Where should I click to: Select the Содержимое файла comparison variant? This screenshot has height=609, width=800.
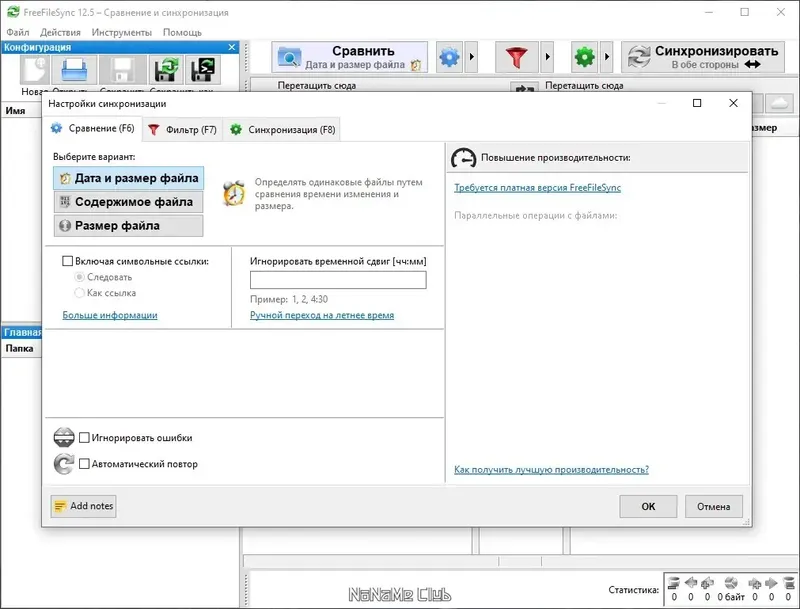click(129, 202)
